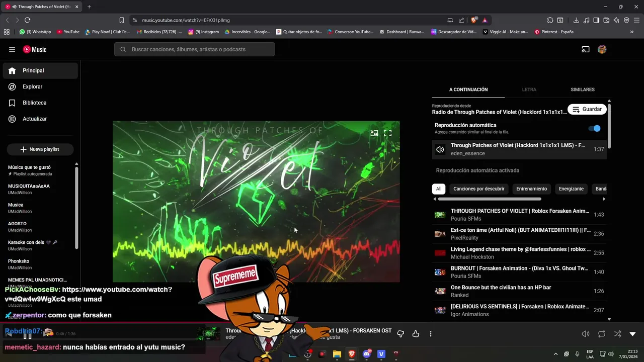
Task: Collapse the player page with down arrow
Action: pos(632,334)
